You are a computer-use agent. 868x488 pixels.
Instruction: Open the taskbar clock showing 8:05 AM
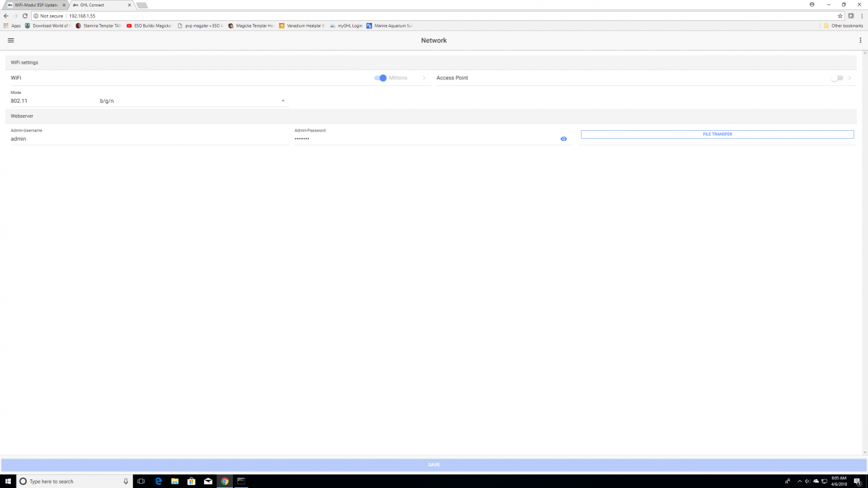point(839,481)
